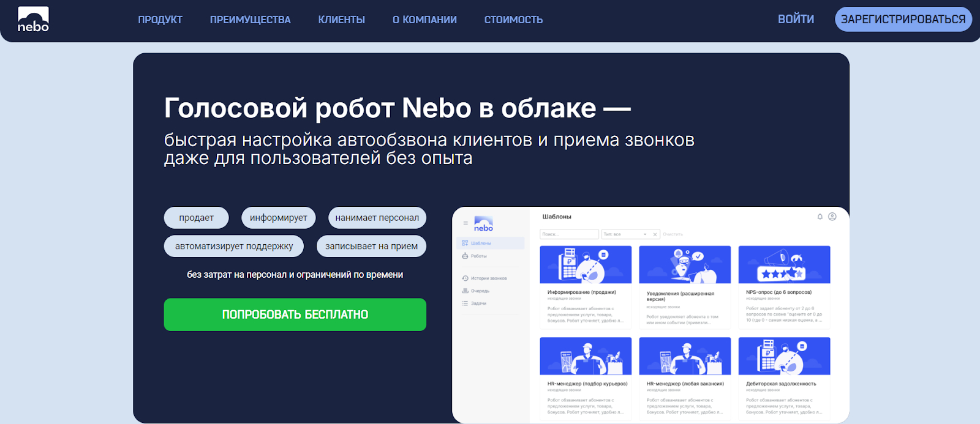Open the СТОИМОСТЬ pricing link
Screen dimensions: 980x424
[513, 20]
